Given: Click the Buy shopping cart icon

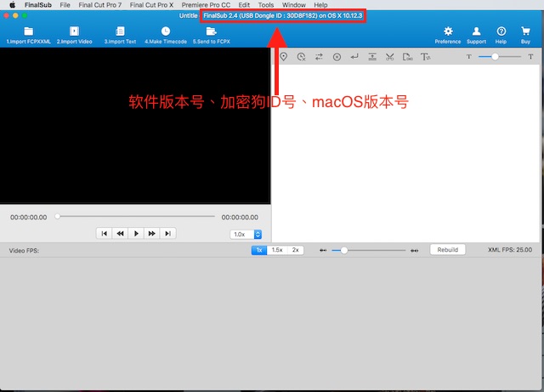Looking at the screenshot, I should (525, 31).
